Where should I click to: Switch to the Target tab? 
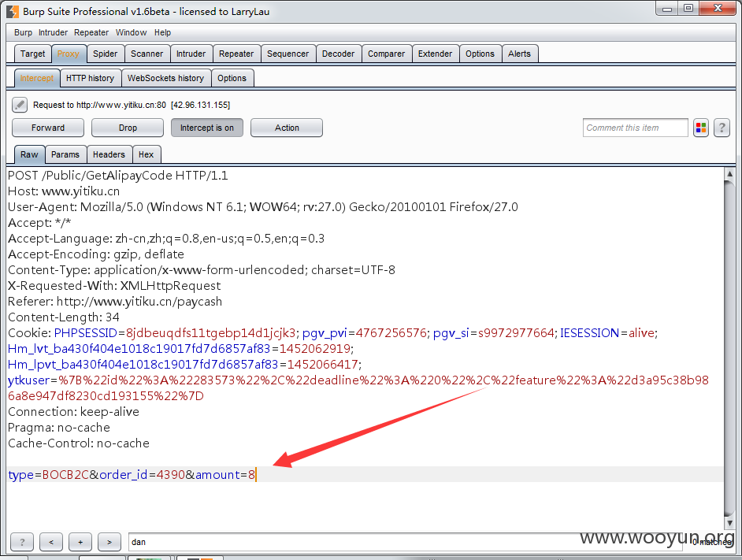tap(32, 54)
